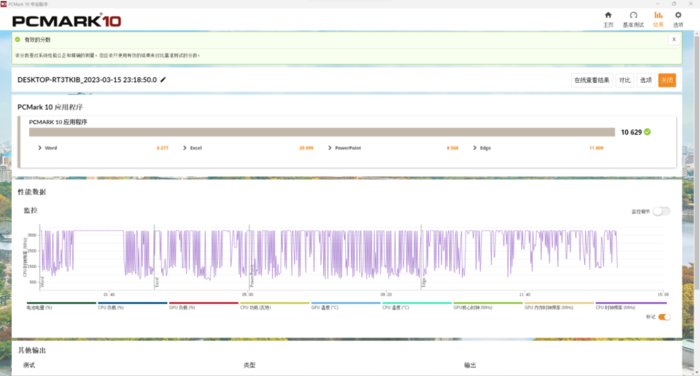The height and width of the screenshot is (376, 700).
Task: Click the green valid score status icon
Action: coord(17,39)
